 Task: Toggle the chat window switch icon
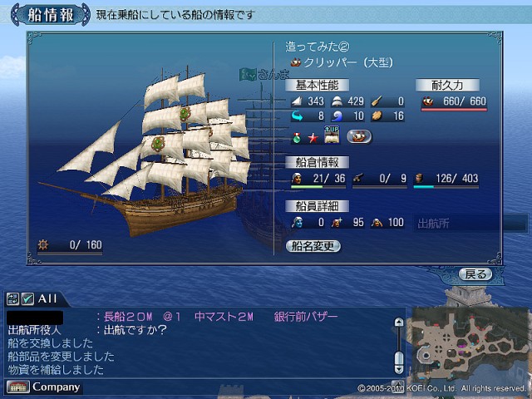click(12, 299)
